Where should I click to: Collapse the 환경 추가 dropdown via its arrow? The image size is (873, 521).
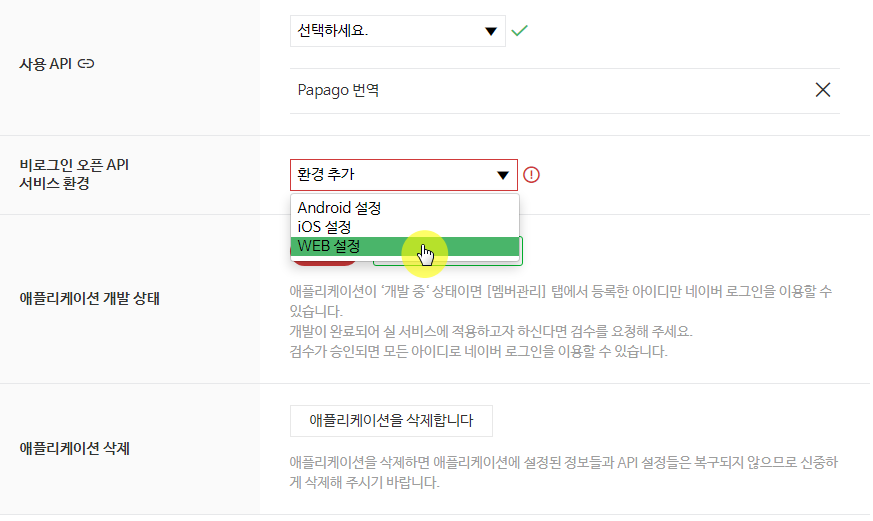click(503, 175)
